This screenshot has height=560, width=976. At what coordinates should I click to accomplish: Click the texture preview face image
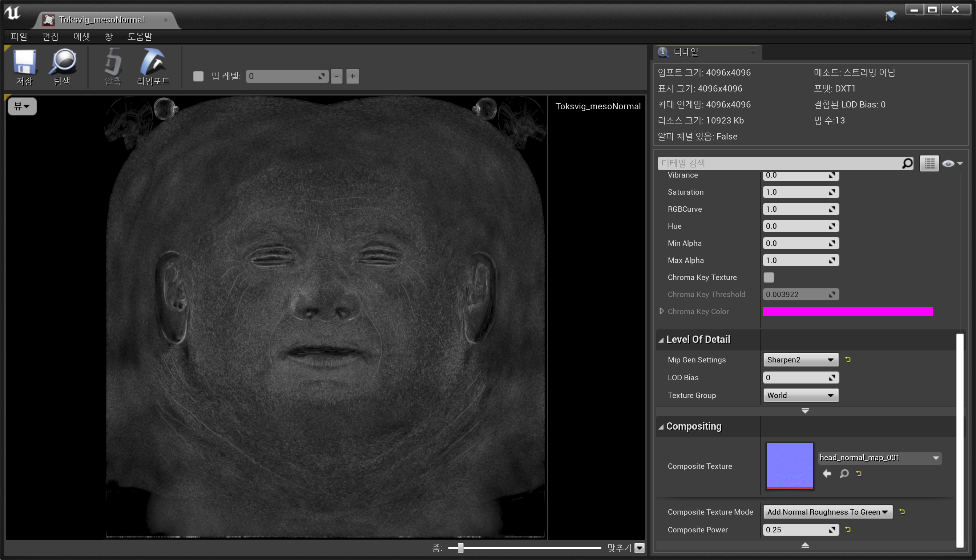(326, 317)
